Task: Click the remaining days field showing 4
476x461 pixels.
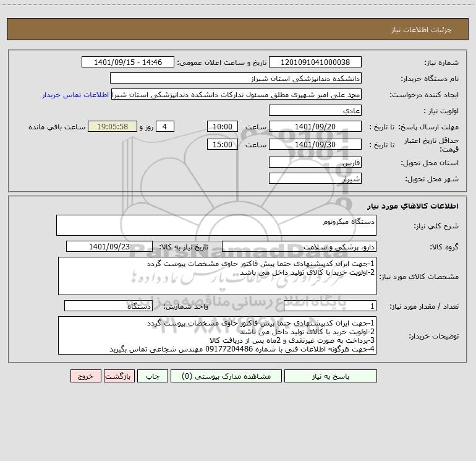Action: tap(165, 126)
